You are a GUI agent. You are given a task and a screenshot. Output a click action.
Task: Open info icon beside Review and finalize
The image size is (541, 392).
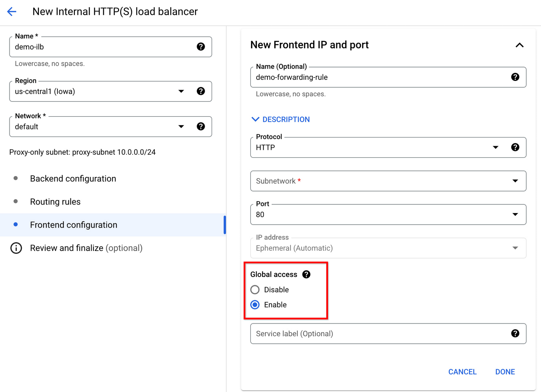(16, 248)
